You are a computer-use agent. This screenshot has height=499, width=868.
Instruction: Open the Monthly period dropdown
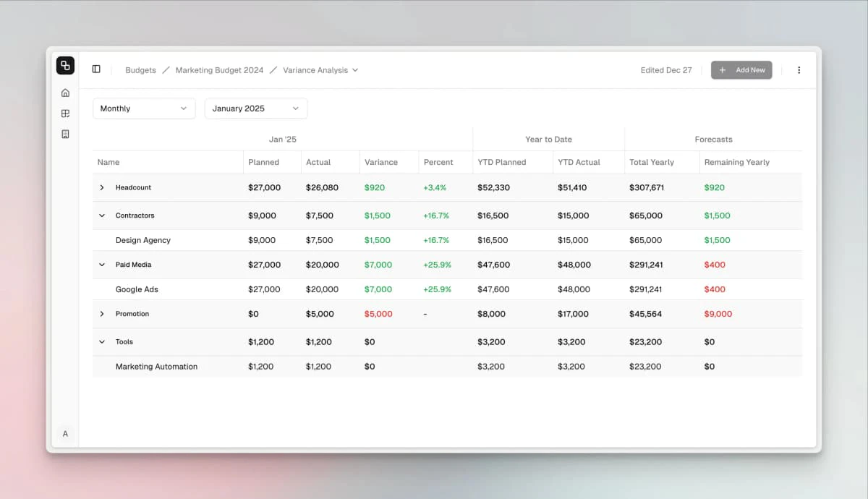tap(144, 108)
